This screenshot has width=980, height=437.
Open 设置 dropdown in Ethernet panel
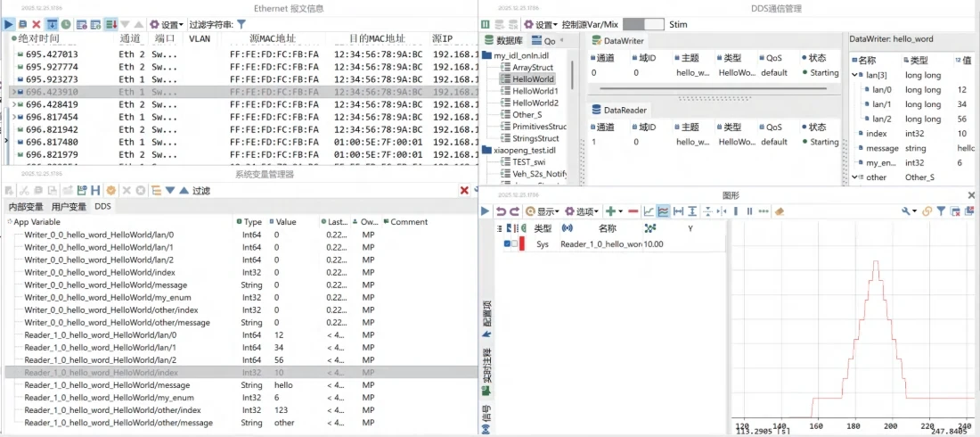(x=167, y=24)
